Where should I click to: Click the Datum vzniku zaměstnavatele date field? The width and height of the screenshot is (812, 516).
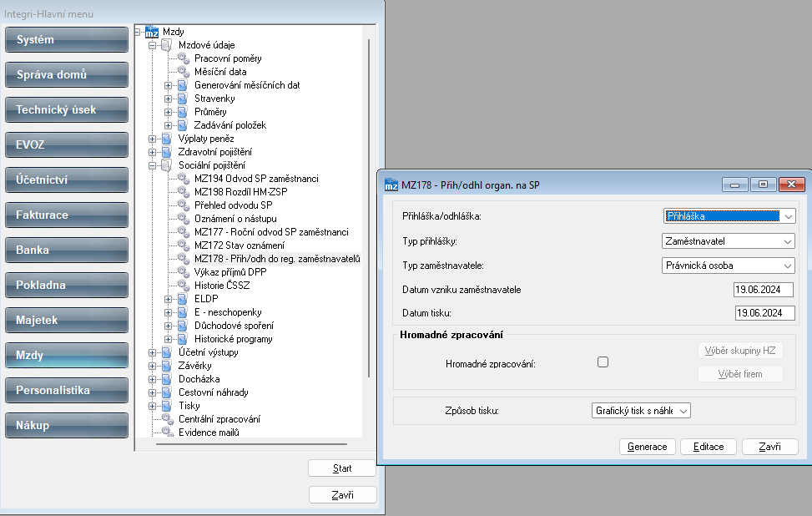[x=764, y=290]
